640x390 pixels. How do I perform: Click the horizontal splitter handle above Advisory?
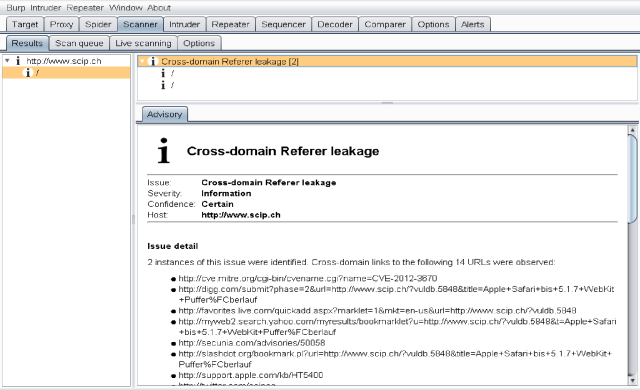click(x=387, y=103)
